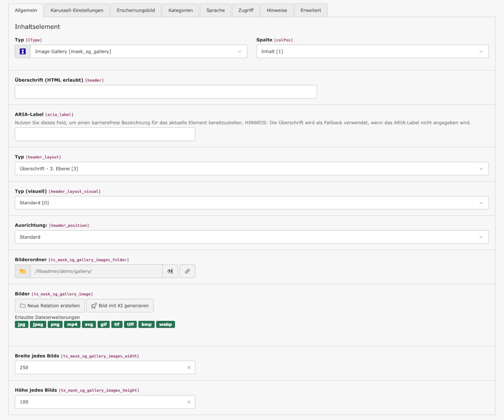This screenshot has height=420, width=504.
Task: Go to the Zugriff tab
Action: pyautogui.click(x=246, y=10)
